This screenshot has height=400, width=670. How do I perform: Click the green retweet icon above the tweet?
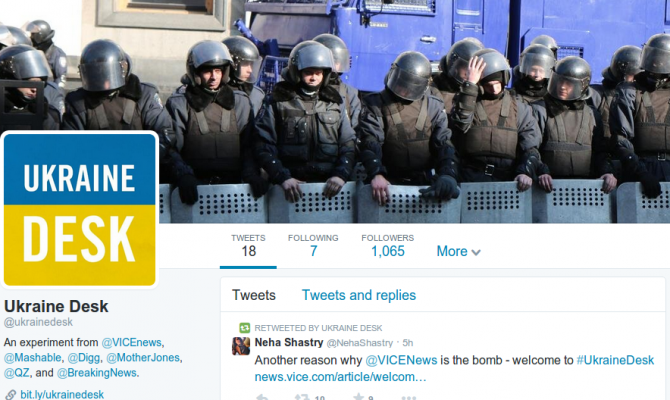click(244, 328)
